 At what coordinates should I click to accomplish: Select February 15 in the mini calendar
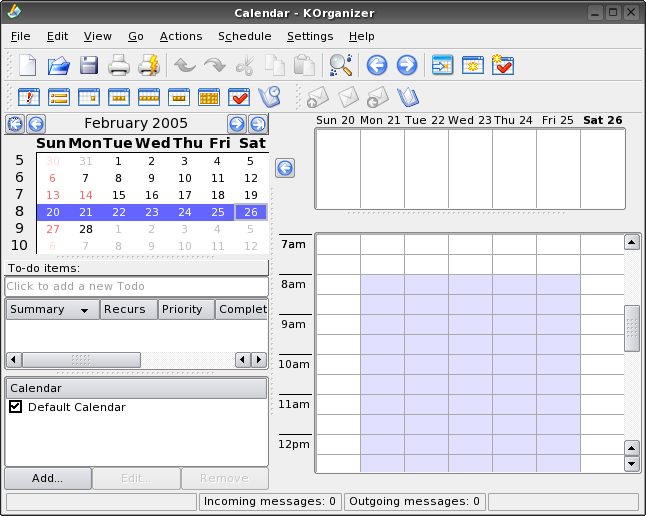coord(119,195)
